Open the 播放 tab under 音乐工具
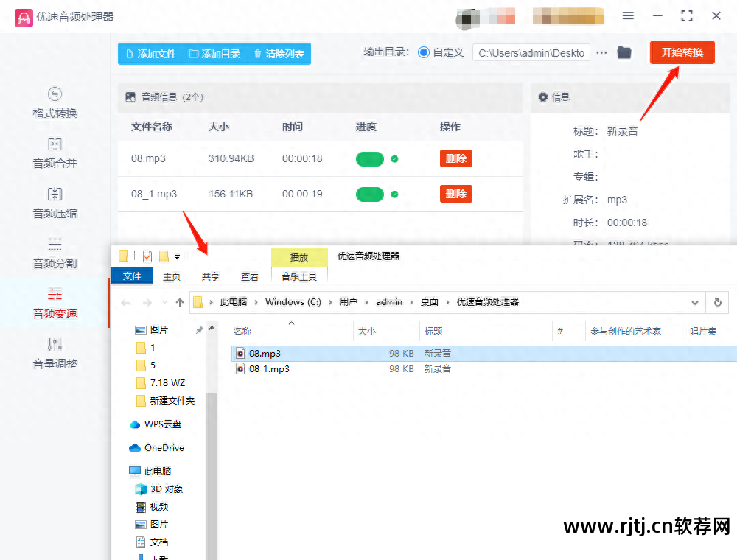This screenshot has width=737, height=560. pos(299,257)
